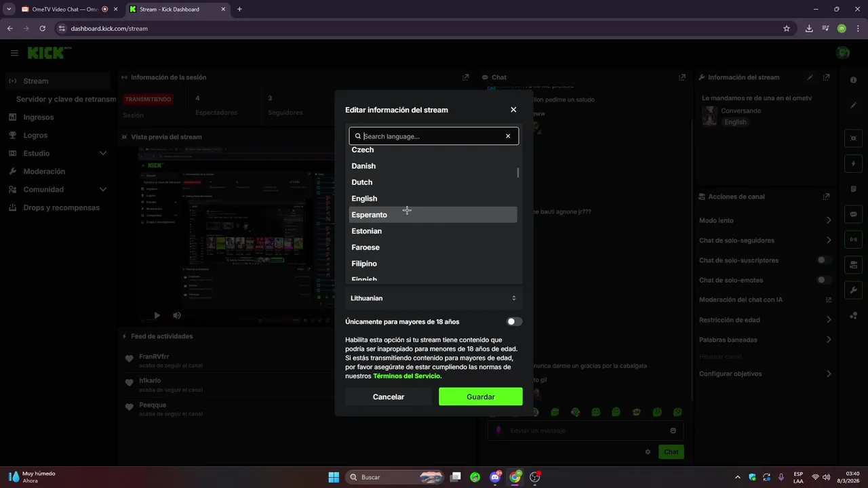Viewport: 868px width, 488px height.
Task: Toggle Chat de solo-emotes
Action: pyautogui.click(x=825, y=280)
